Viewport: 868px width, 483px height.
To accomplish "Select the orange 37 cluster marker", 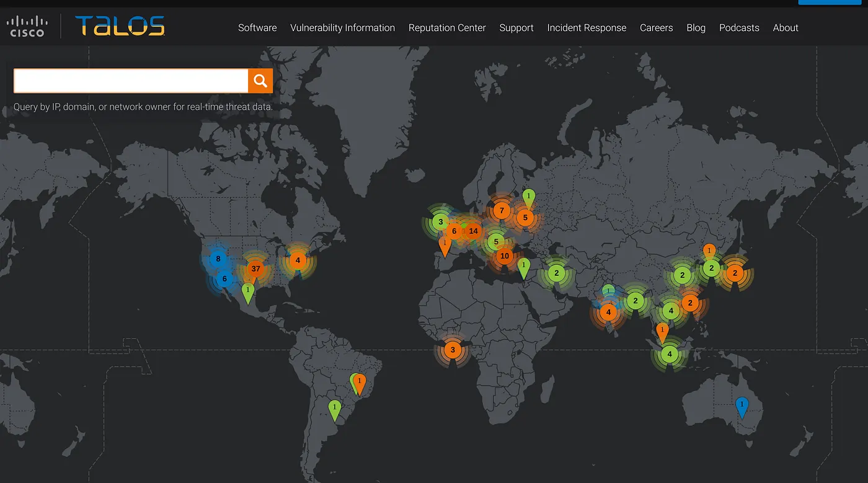I will pyautogui.click(x=255, y=268).
